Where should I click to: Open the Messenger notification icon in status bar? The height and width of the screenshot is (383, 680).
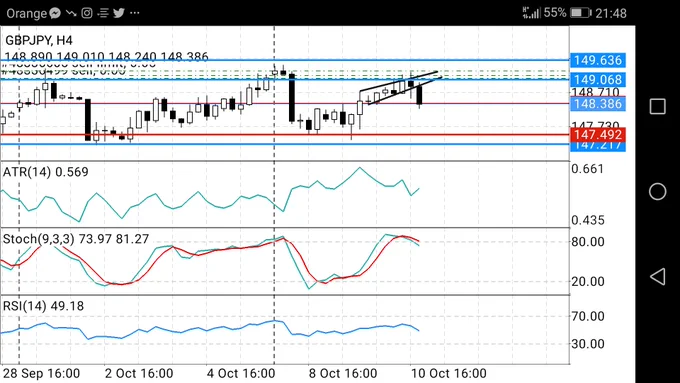click(55, 13)
